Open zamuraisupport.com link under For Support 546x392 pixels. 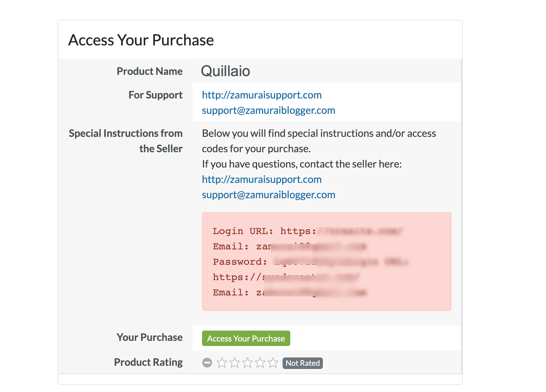tap(261, 95)
